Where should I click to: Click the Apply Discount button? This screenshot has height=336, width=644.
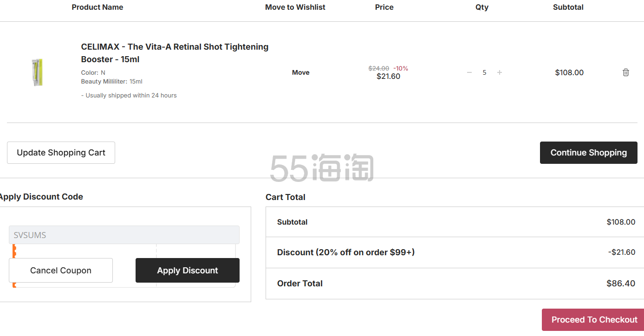click(x=188, y=270)
